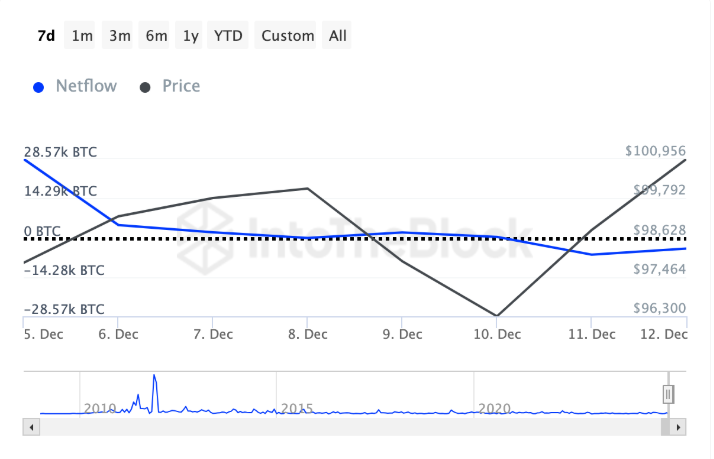Click the $98,628 price label
The image size is (714, 459).
click(659, 230)
